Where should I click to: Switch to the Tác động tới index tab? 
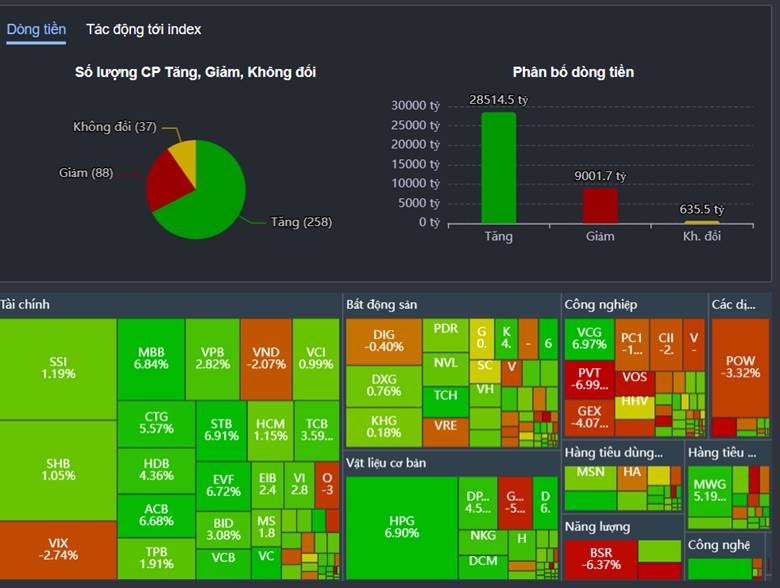coord(143,30)
